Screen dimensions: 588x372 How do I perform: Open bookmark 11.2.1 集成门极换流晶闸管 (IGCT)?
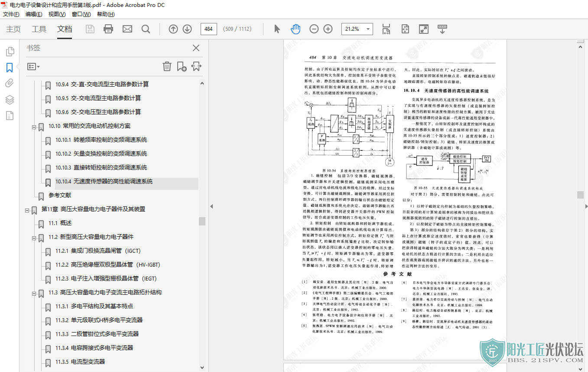click(x=98, y=251)
